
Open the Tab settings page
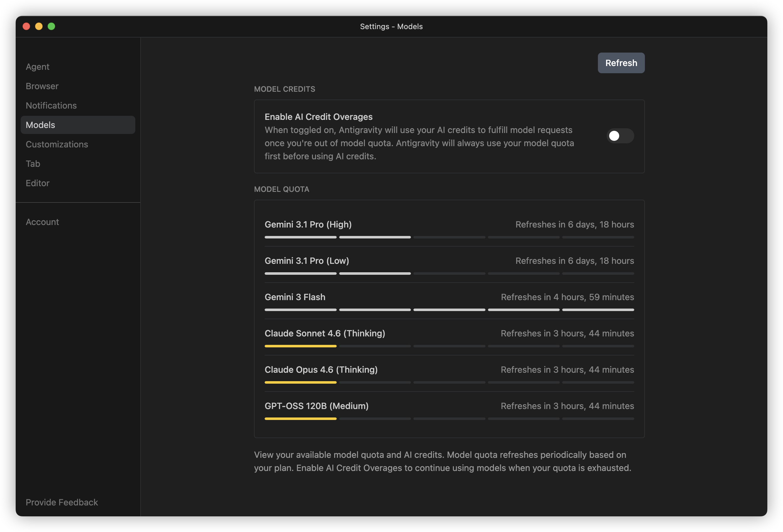click(x=33, y=164)
